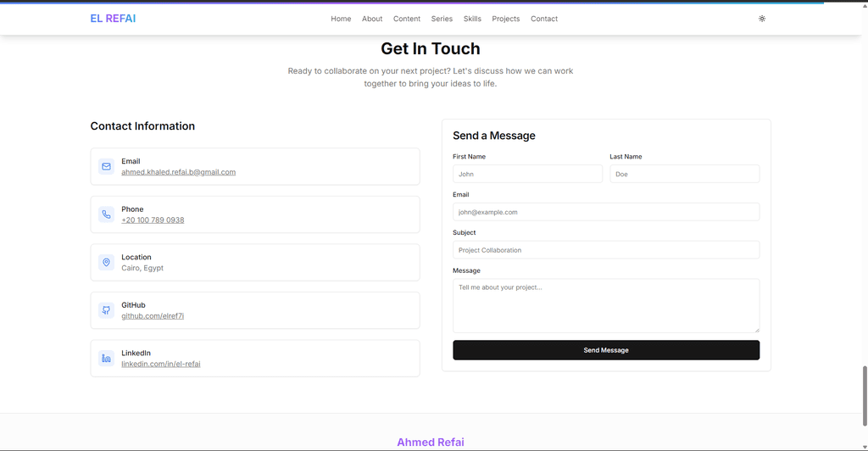Click the Message field label
The width and height of the screenshot is (868, 451).
(466, 270)
